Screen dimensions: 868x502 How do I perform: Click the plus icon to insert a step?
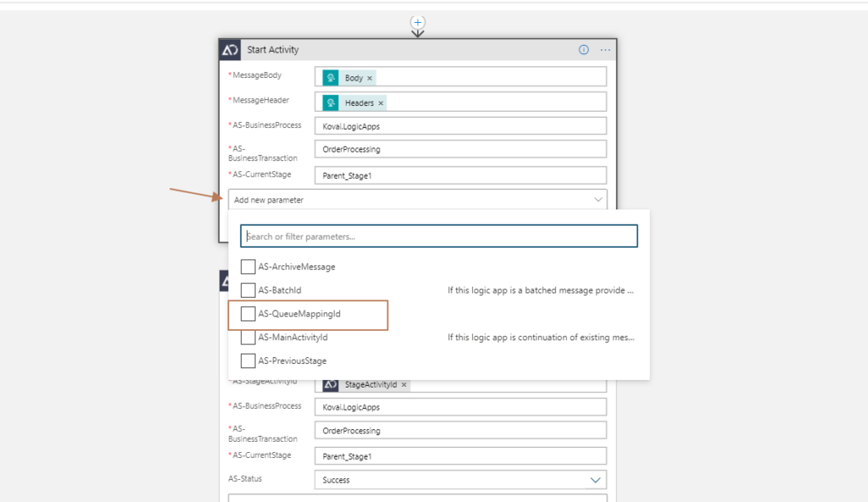[418, 21]
